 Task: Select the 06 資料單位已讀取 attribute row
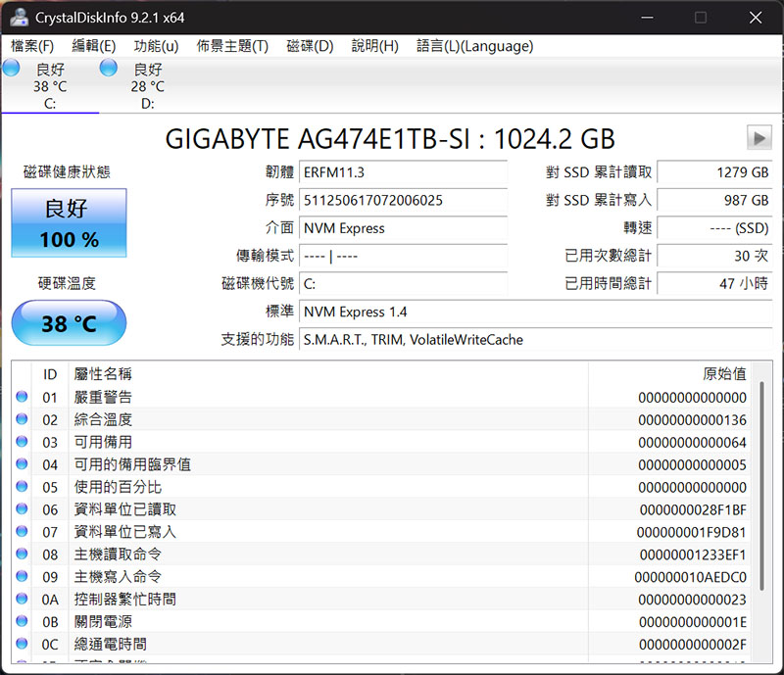click(x=392, y=509)
